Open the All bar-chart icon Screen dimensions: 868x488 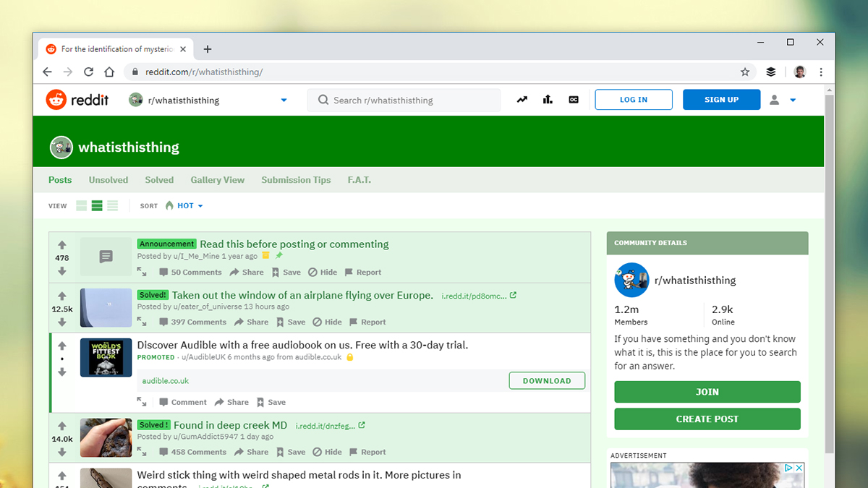coord(548,100)
